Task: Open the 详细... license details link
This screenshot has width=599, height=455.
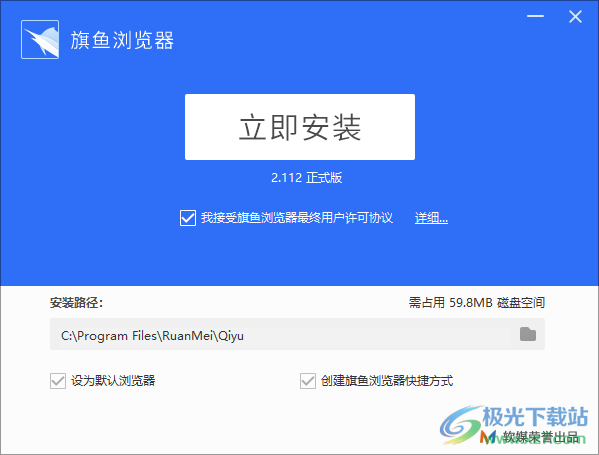Action: click(431, 218)
